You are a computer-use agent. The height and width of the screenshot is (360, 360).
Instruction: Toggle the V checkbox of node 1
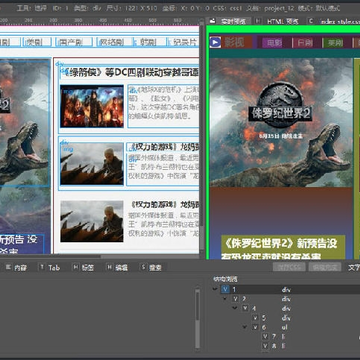(225, 289)
